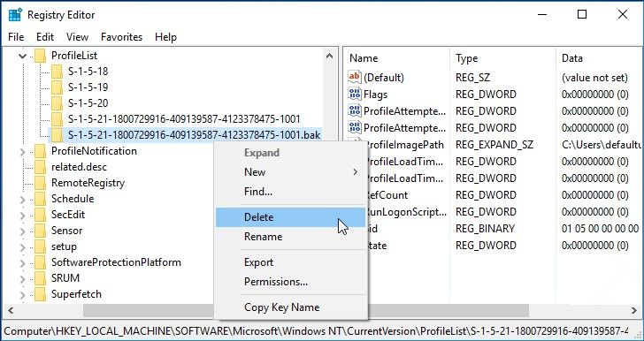Expand the Sensor key
644x341 pixels.
tap(22, 231)
